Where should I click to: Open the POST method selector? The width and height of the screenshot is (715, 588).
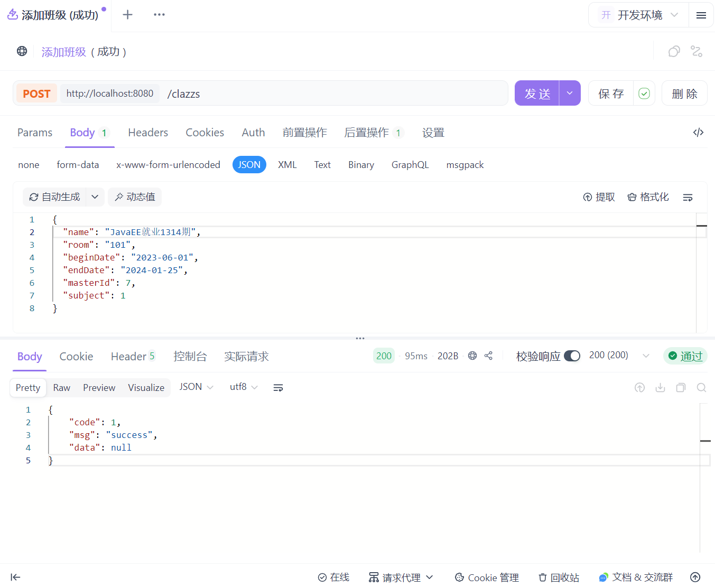click(x=36, y=94)
